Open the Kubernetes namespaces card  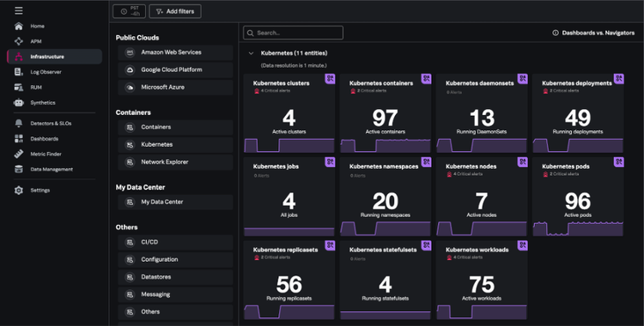tap(386, 196)
